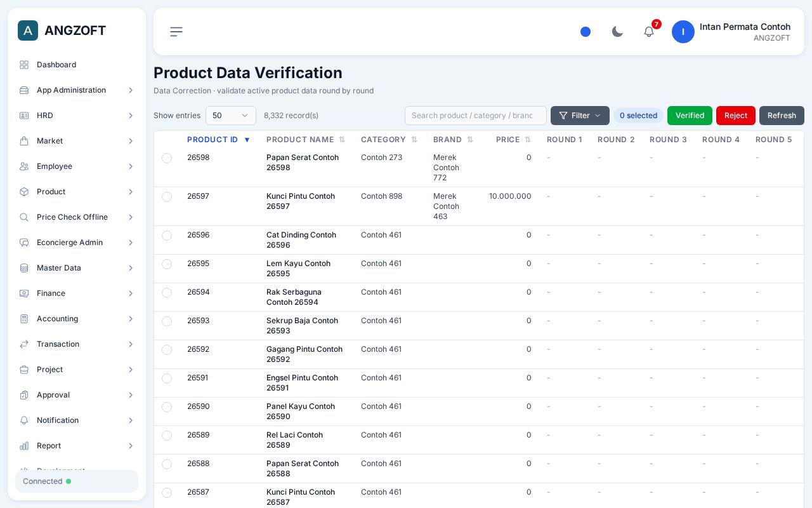Sort by Product Name column header

tap(306, 140)
